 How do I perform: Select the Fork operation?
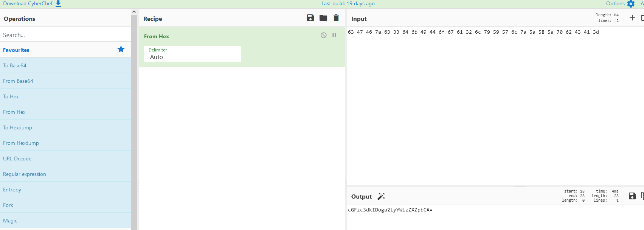pyautogui.click(x=65, y=205)
